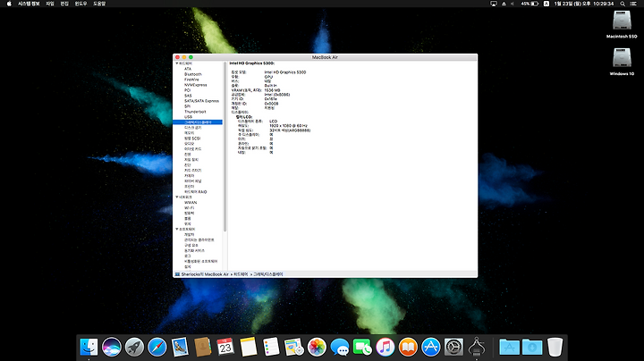Click the eject icon in menu bar
The height and width of the screenshot is (361, 644).
tap(504, 4)
